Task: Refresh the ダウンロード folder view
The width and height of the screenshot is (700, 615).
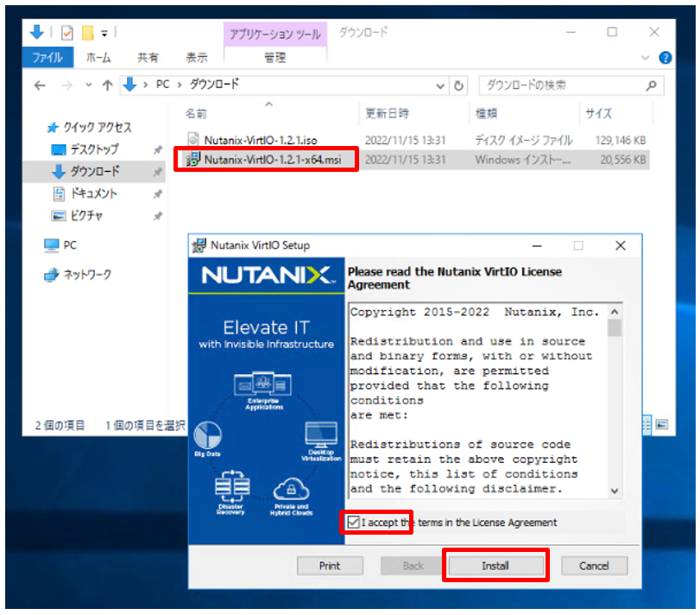Action: (458, 86)
